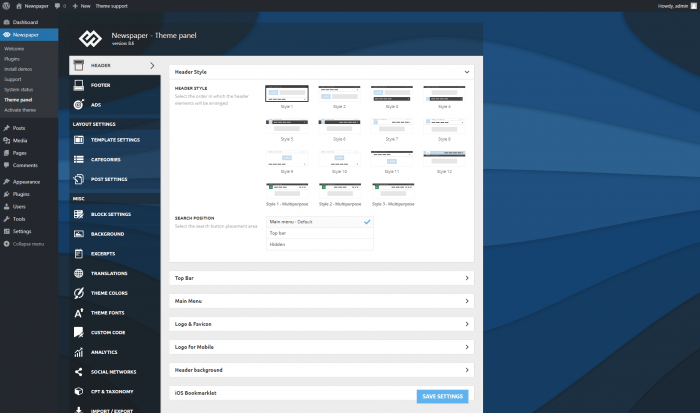The image size is (700, 413).
Task: Click the Newspaper theme logo in panel header
Action: (x=90, y=39)
